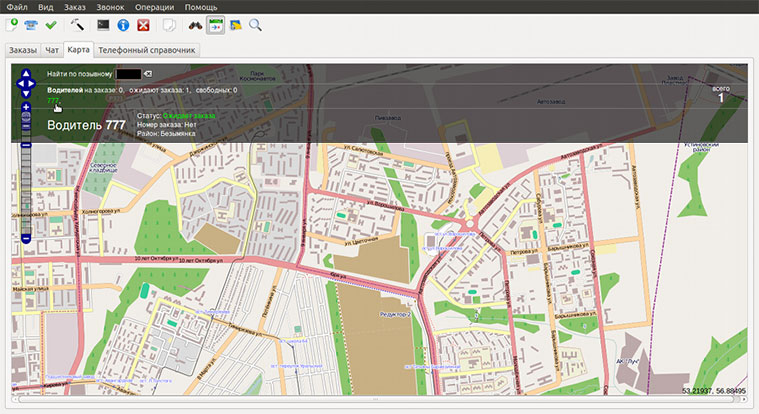Viewport: 759px width, 414px height.
Task: Click the binoculars search icon
Action: tap(195, 25)
